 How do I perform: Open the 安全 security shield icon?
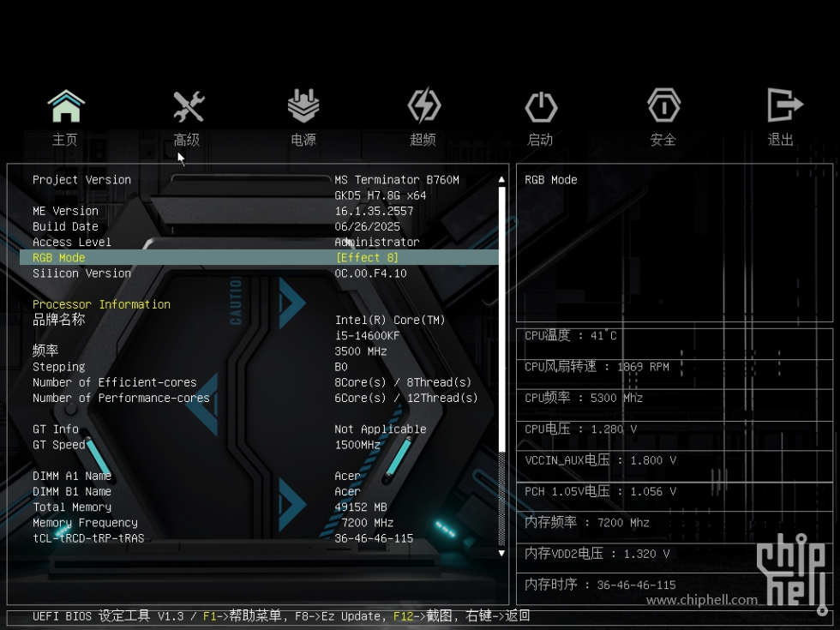[x=663, y=105]
